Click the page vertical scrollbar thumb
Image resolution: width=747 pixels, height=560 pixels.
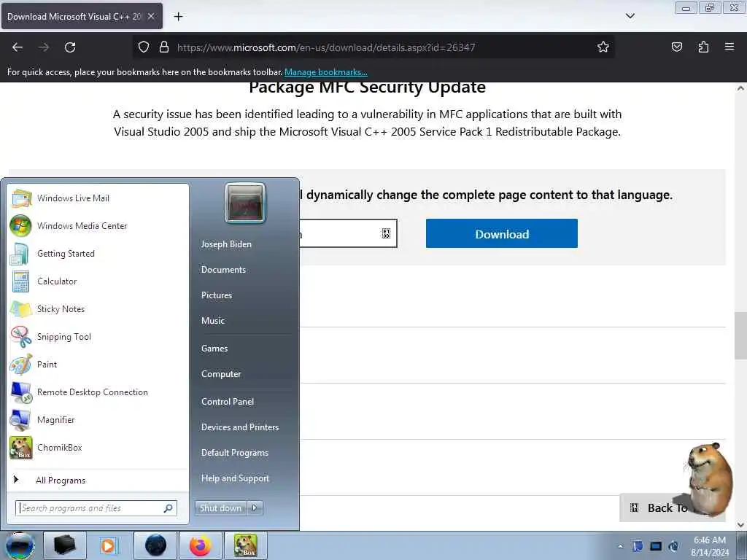point(740,335)
